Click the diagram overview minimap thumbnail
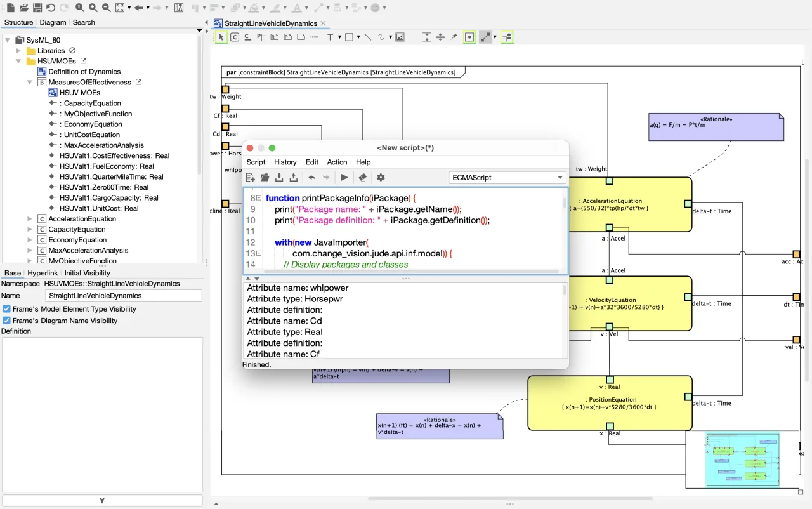 742,459
